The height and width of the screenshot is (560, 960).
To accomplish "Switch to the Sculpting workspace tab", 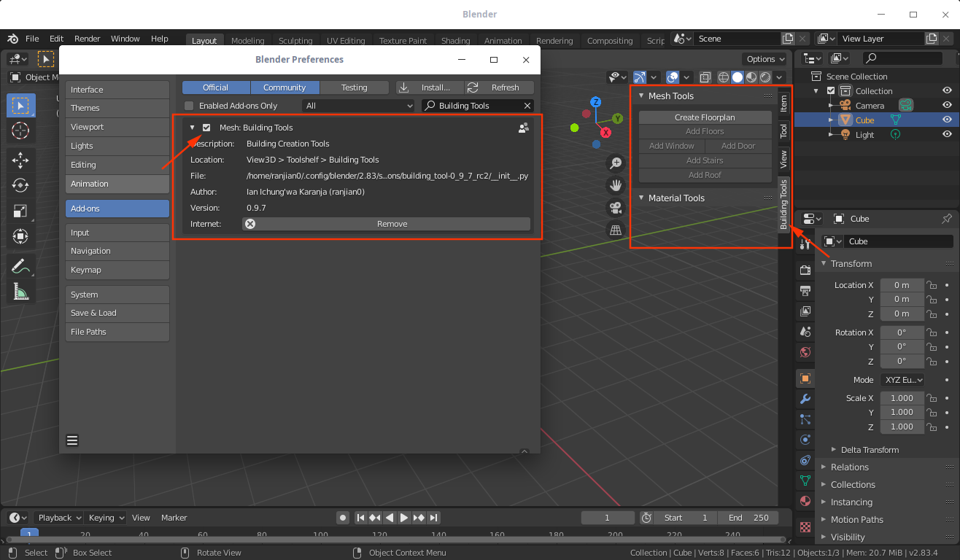I will [295, 41].
